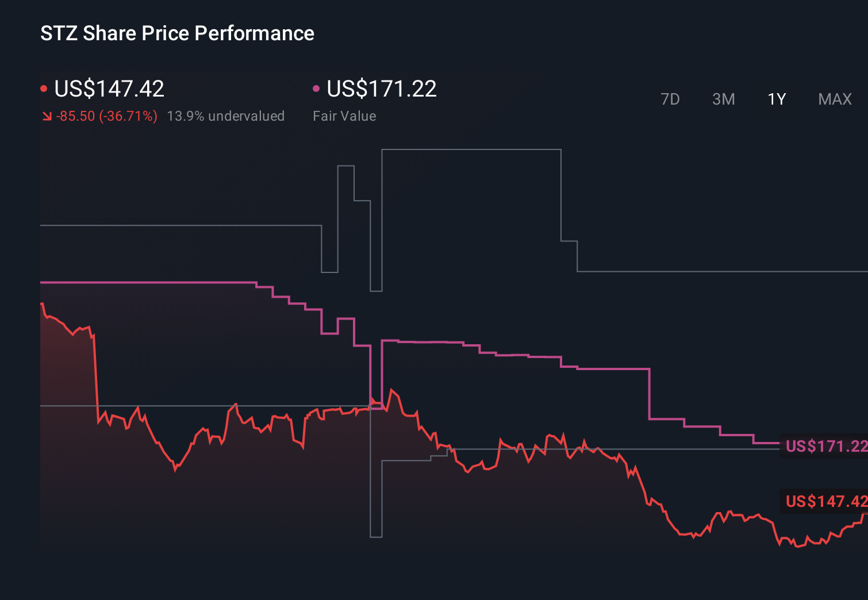Click the STZ Share Price Performance title
This screenshot has height=600, width=868.
[x=177, y=33]
